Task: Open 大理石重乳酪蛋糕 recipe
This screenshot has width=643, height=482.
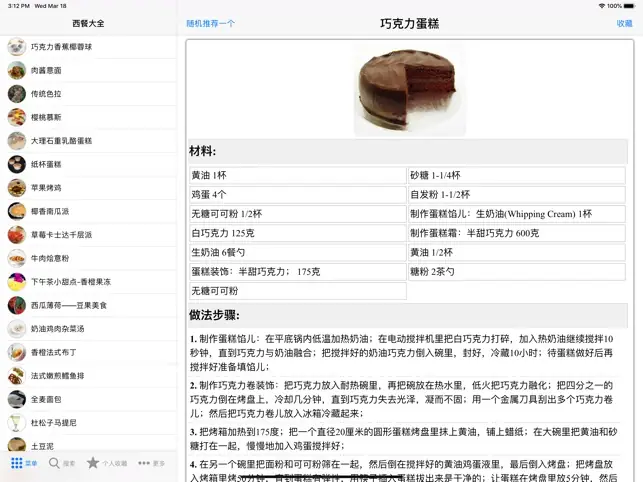Action: pyautogui.click(x=61, y=141)
